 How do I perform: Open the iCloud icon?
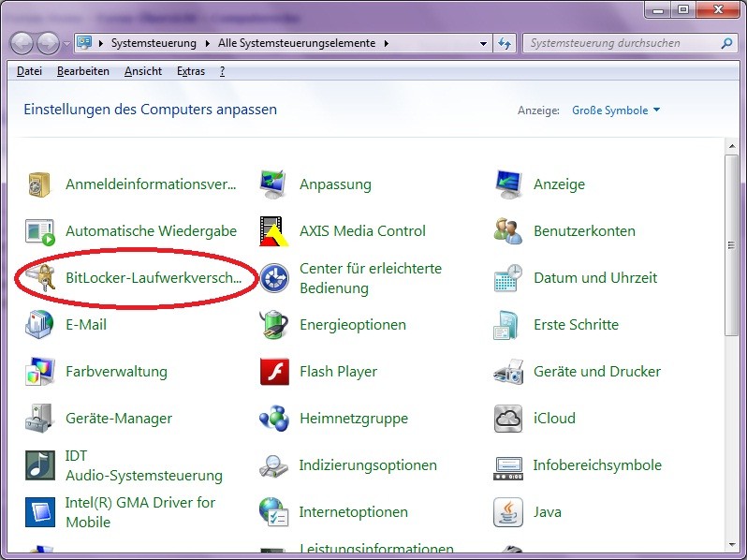pyautogui.click(x=508, y=419)
